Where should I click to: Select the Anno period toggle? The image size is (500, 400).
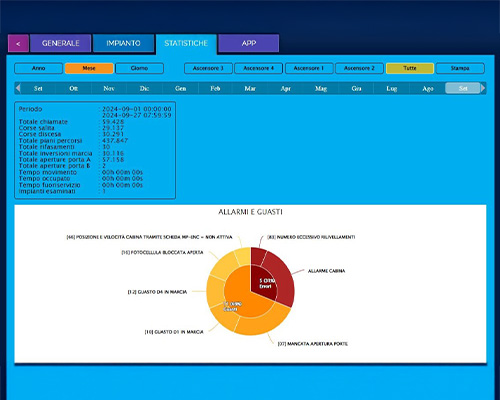(x=38, y=68)
